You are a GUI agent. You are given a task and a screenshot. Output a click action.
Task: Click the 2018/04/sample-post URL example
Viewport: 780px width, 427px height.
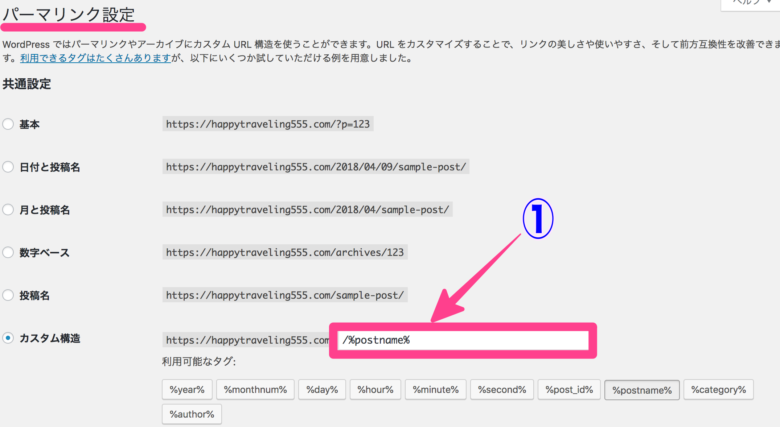pyautogui.click(x=307, y=210)
